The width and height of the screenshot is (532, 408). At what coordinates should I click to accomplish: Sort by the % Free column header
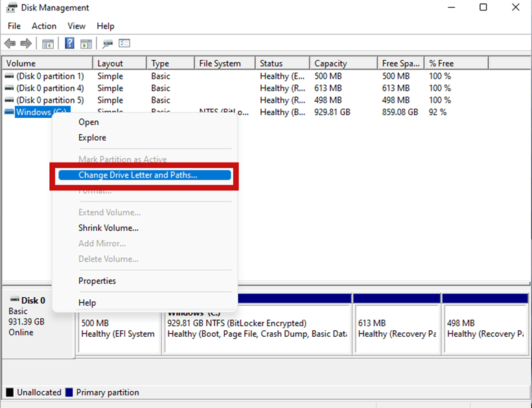457,63
